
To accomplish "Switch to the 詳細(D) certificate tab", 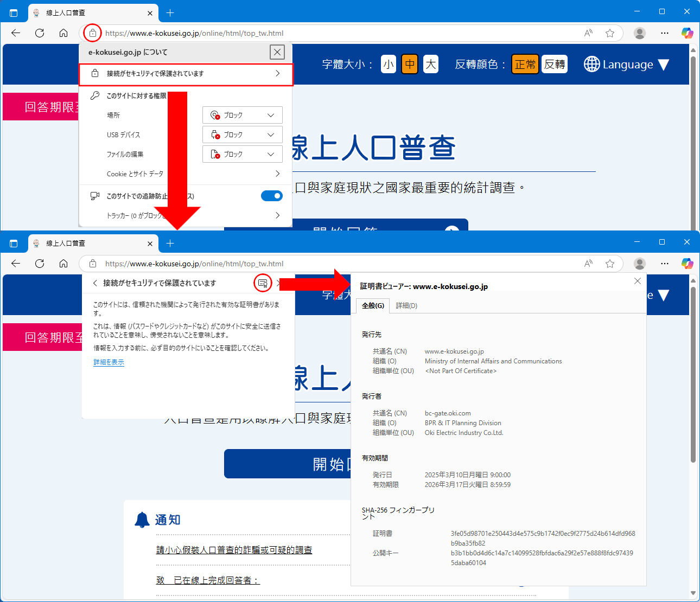I will [x=406, y=306].
